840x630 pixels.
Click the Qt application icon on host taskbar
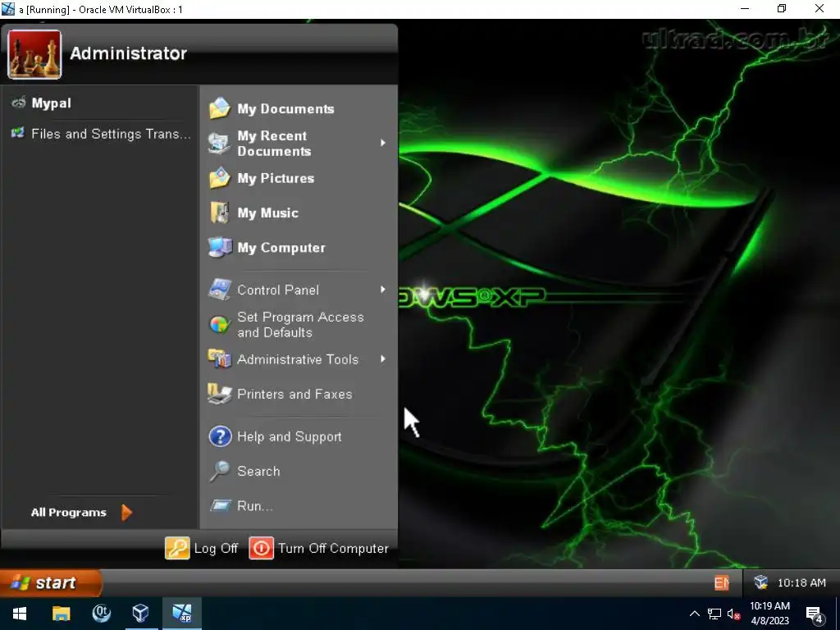(x=101, y=614)
